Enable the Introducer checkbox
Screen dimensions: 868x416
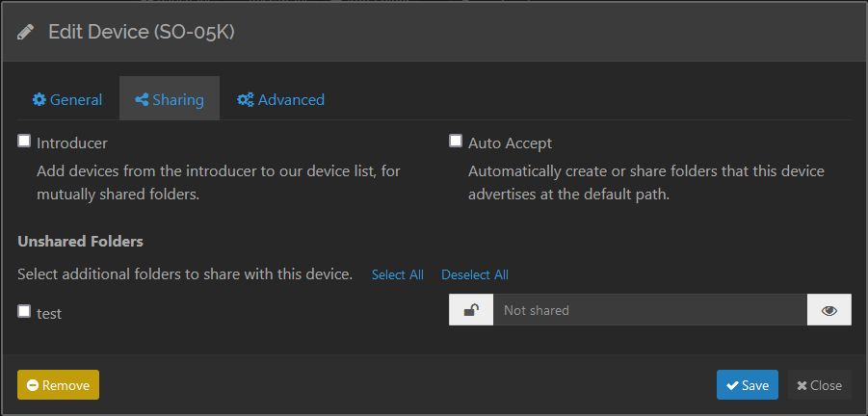point(25,142)
